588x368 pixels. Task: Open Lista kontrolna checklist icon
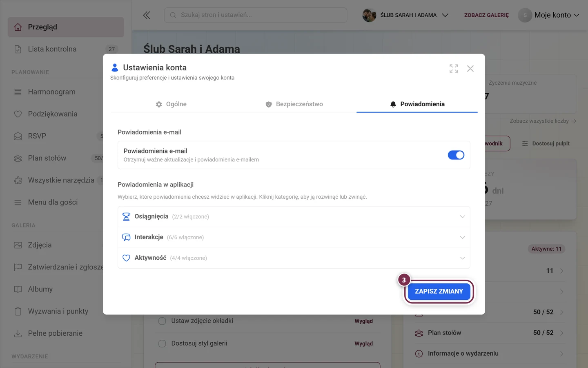(18, 49)
